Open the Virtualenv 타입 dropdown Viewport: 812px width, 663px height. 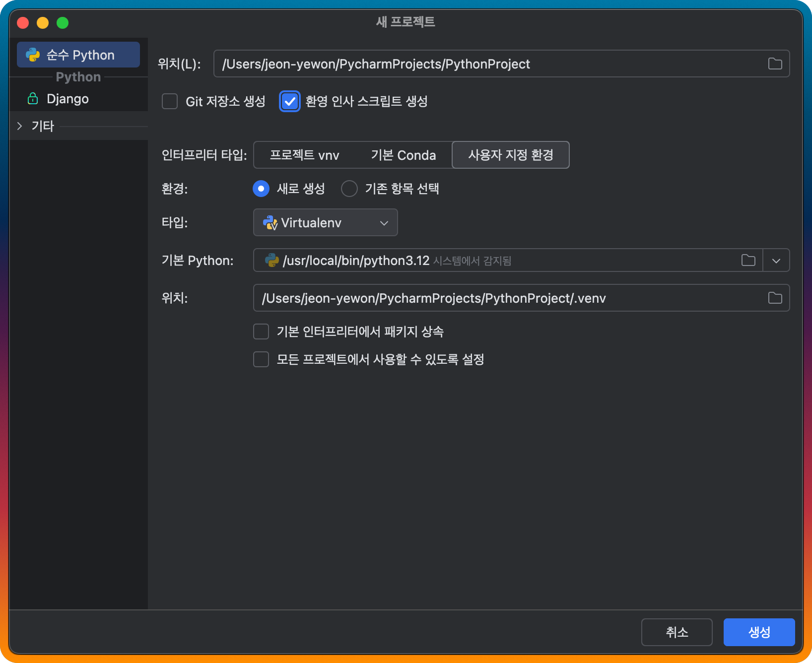pyautogui.click(x=325, y=222)
